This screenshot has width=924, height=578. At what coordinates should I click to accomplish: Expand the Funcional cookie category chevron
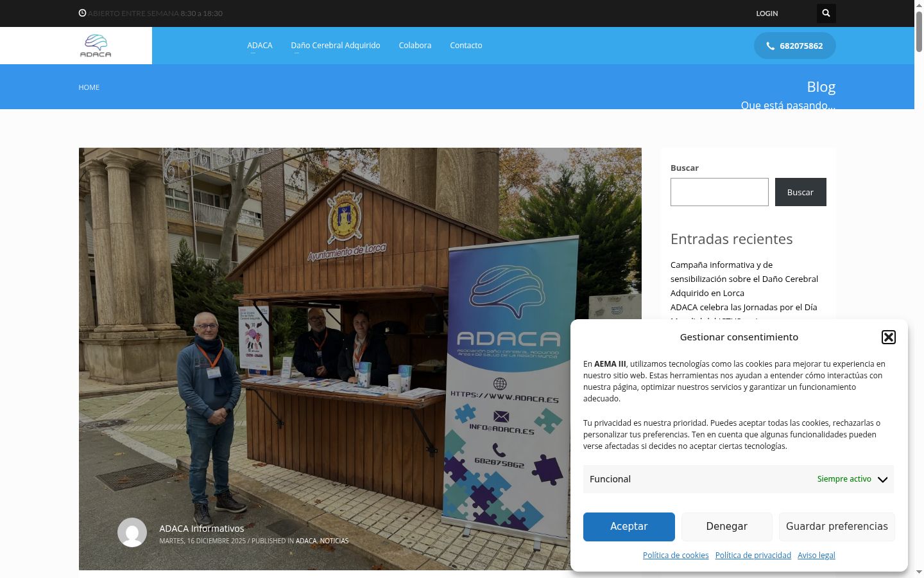[x=882, y=479]
